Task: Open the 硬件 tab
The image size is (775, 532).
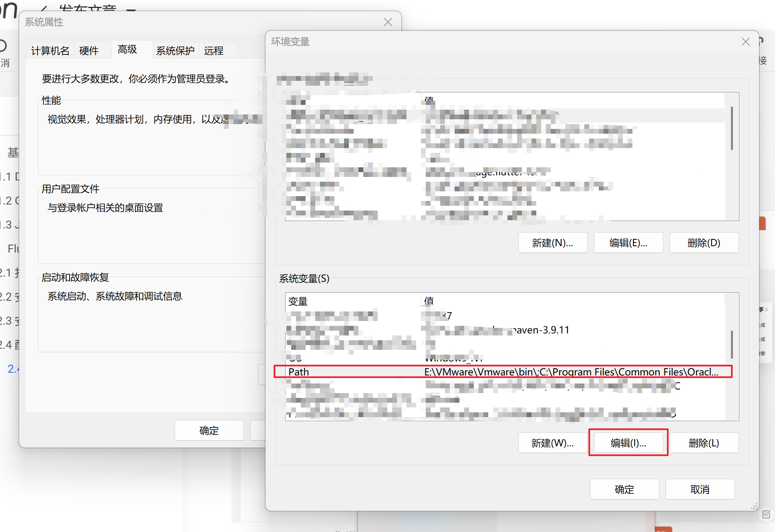Action: coord(89,51)
